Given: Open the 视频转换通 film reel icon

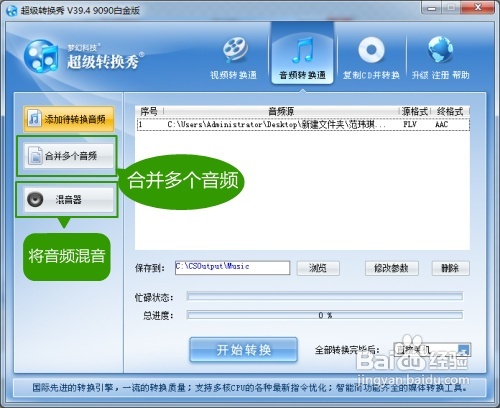Looking at the screenshot, I should [235, 50].
